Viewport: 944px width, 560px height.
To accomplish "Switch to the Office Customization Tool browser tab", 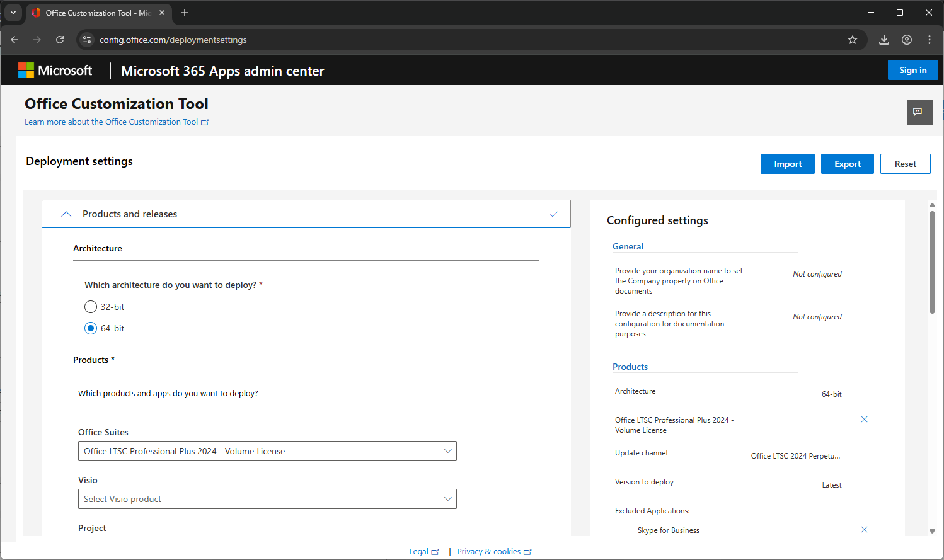I will [95, 13].
